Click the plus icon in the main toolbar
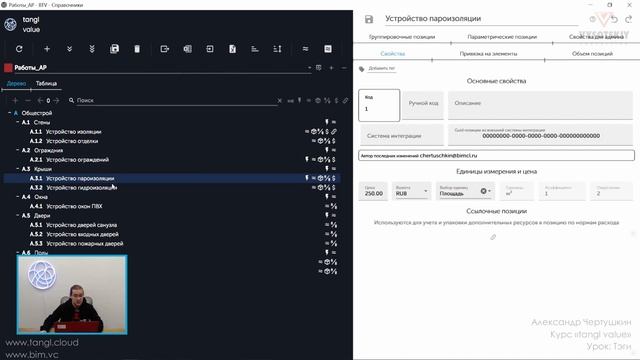The width and height of the screenshot is (640, 360). [47, 49]
